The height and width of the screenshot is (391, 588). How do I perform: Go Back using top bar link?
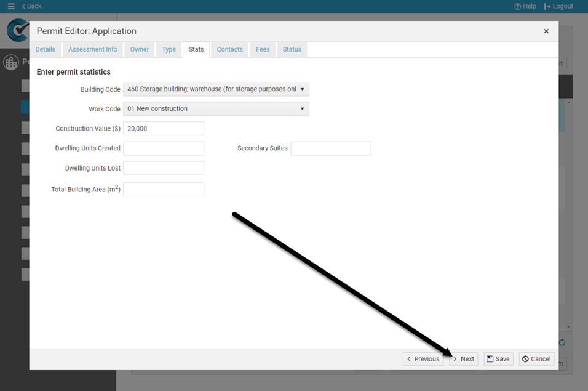31,6
